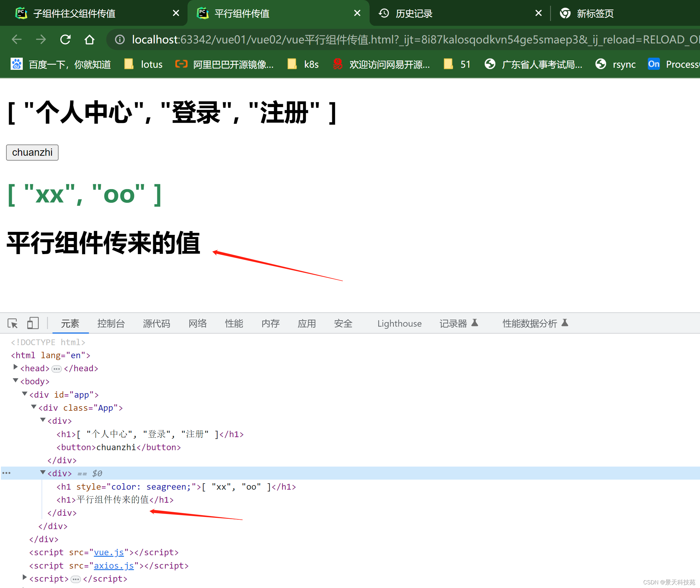The height and width of the screenshot is (588, 700).
Task: Activate the DevTools element inspector picker
Action: [x=13, y=323]
